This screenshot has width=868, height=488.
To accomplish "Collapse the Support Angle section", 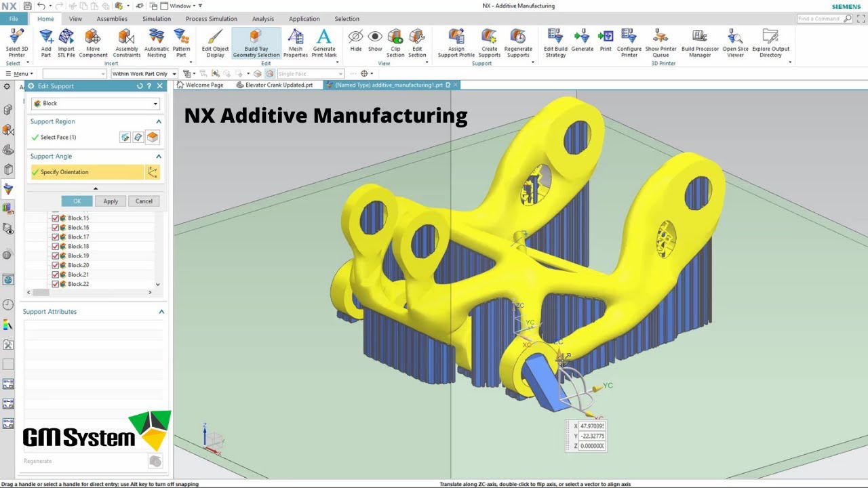I will click(159, 157).
